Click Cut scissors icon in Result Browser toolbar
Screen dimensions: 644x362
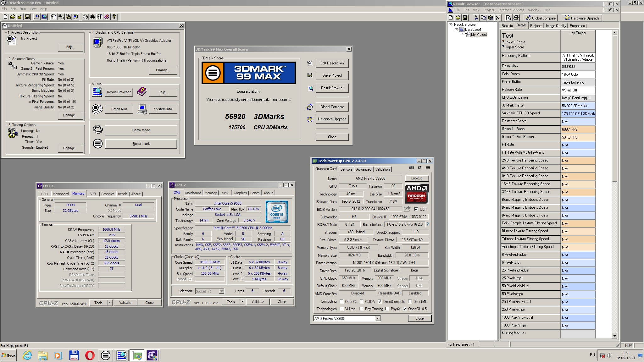476,18
